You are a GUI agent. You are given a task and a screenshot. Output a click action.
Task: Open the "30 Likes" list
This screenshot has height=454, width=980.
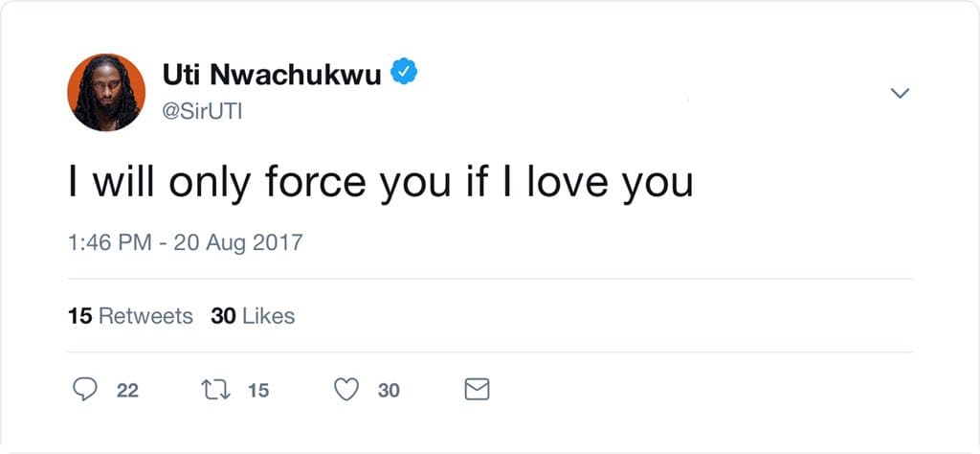point(253,315)
